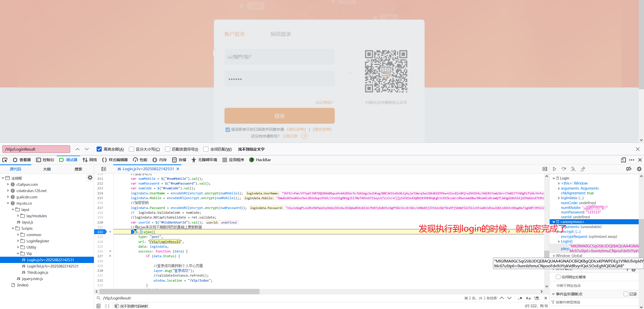The height and width of the screenshot is (309, 644).
Task: Toggle the 高亮全部 checkbox
Action: 99,149
